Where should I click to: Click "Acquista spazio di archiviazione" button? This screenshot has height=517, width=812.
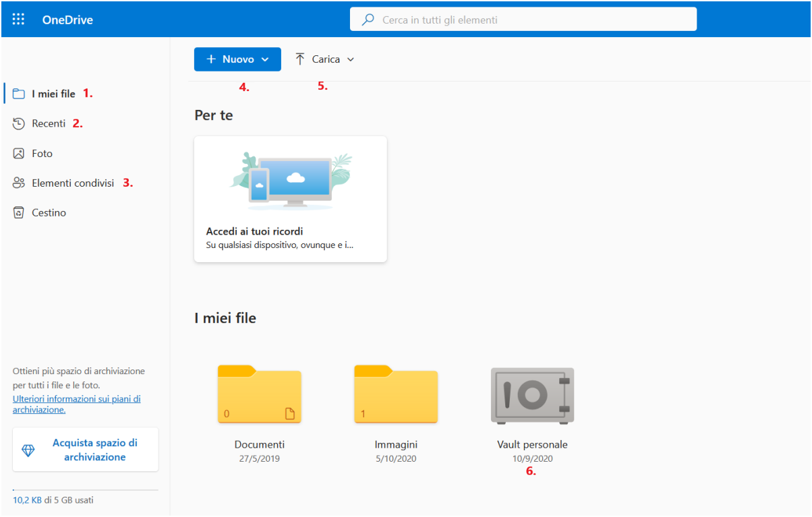tap(86, 450)
